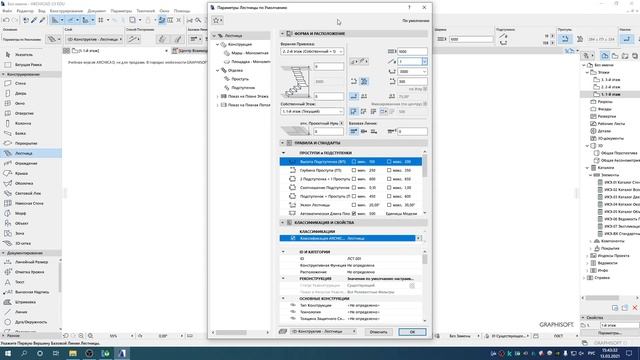This screenshot has width=640, height=360.
Task: Select the Text (Текст) tool
Action: tap(20, 282)
